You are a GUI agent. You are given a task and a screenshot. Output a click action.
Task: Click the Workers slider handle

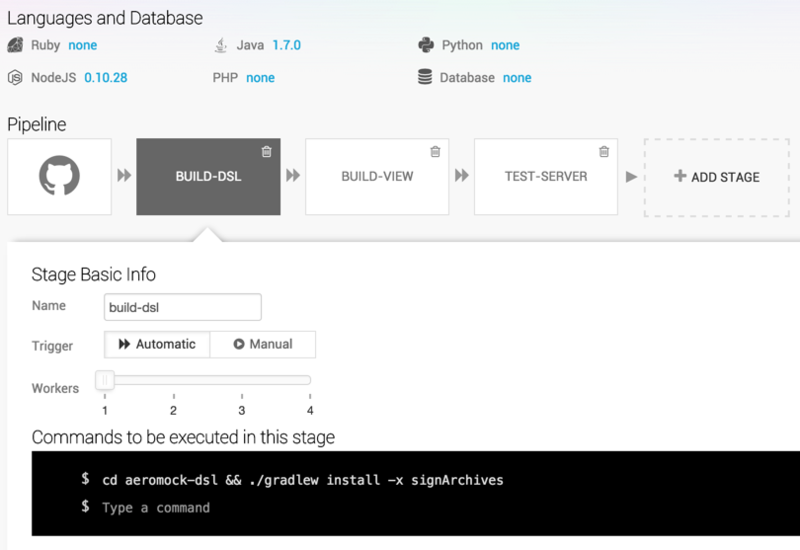[105, 380]
